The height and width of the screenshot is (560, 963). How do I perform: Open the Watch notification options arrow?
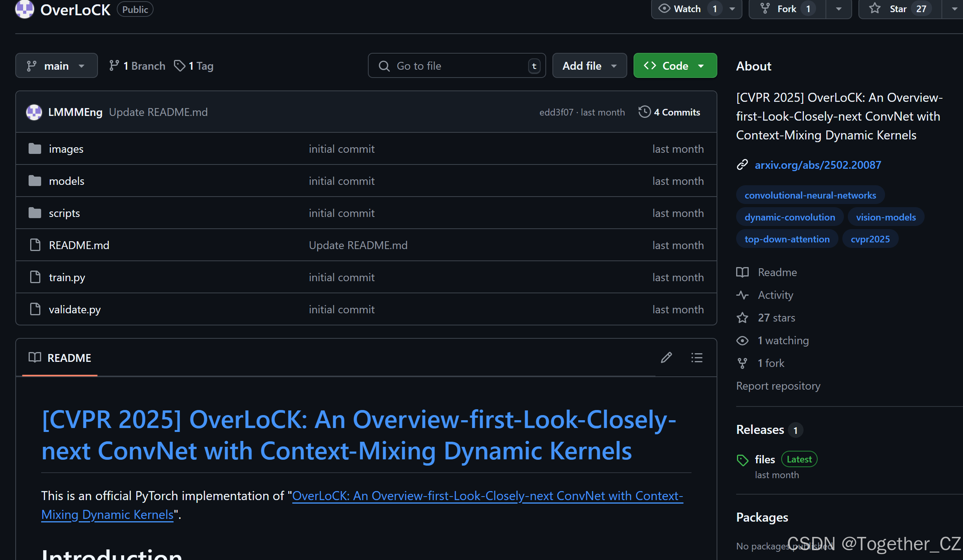(732, 9)
